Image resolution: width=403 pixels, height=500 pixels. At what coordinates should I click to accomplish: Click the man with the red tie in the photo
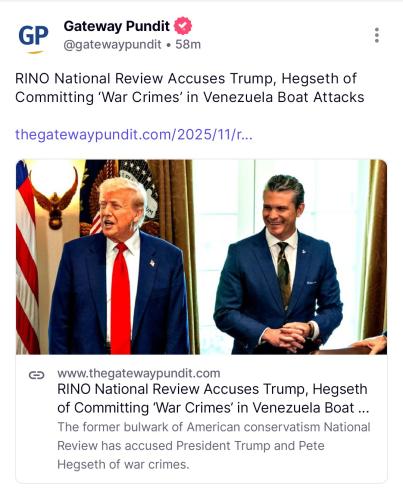click(120, 267)
